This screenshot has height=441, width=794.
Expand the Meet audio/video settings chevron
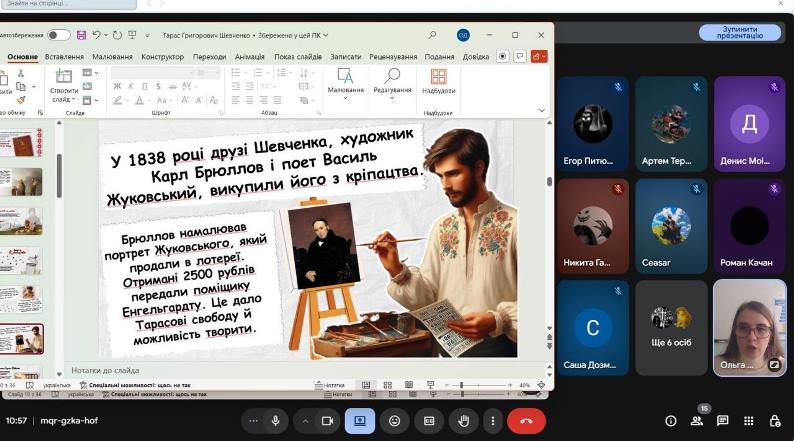click(305, 421)
